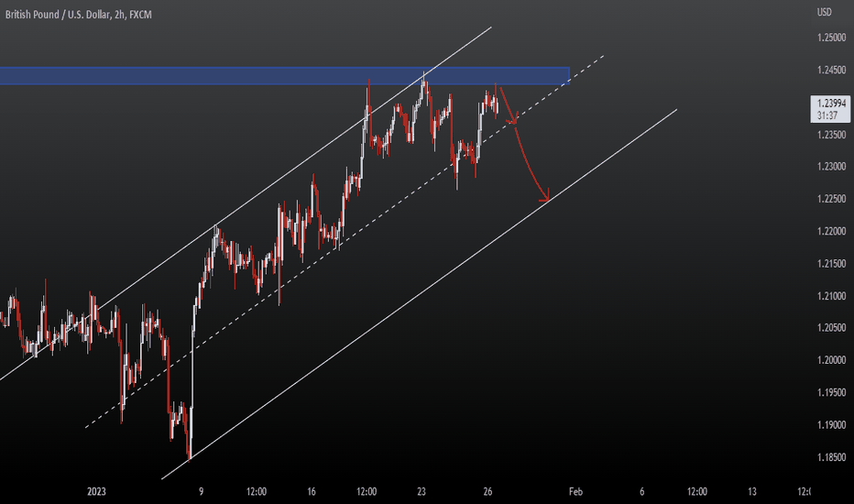The height and width of the screenshot is (504, 854).
Task: Click the 1.21500 price axis label
Action: [831, 264]
